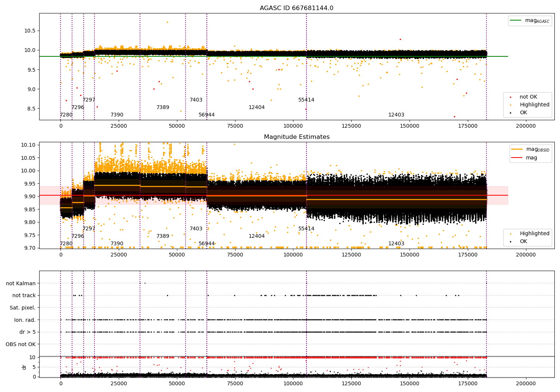560x392 pixels.
Task: Click the orange outlier point above 10.5 in the top plot
Action: (167, 22)
